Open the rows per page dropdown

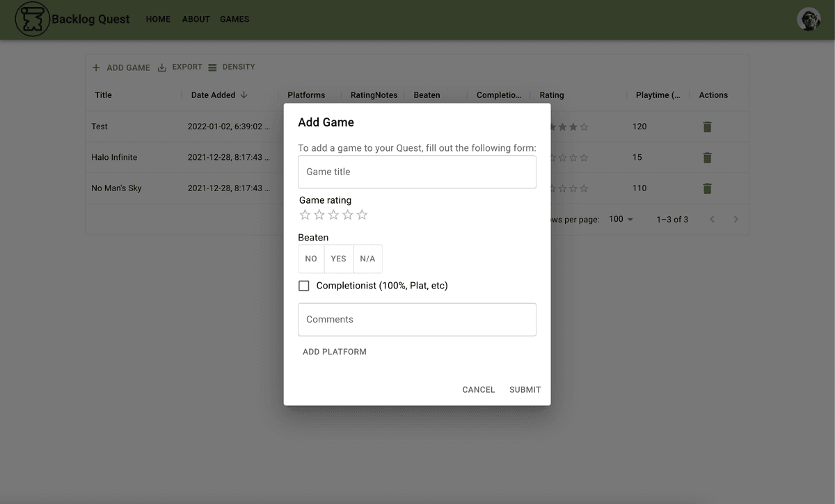(619, 219)
